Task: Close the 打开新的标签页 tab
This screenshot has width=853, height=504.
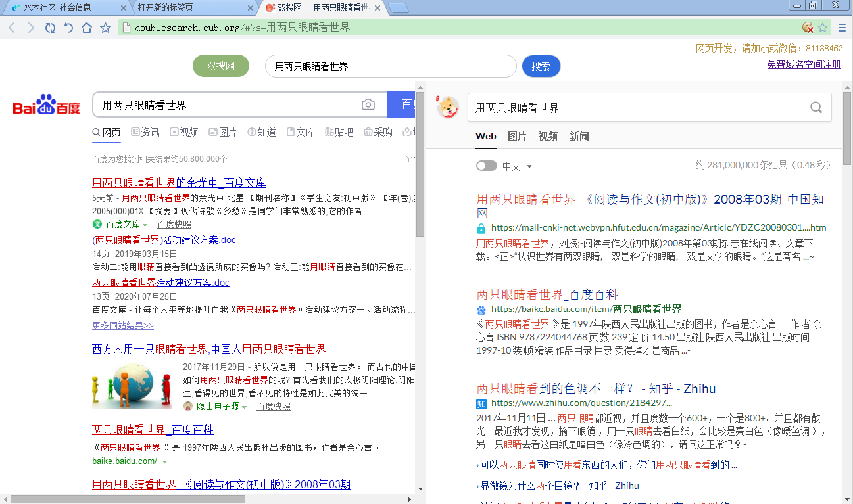Action: 251,8
